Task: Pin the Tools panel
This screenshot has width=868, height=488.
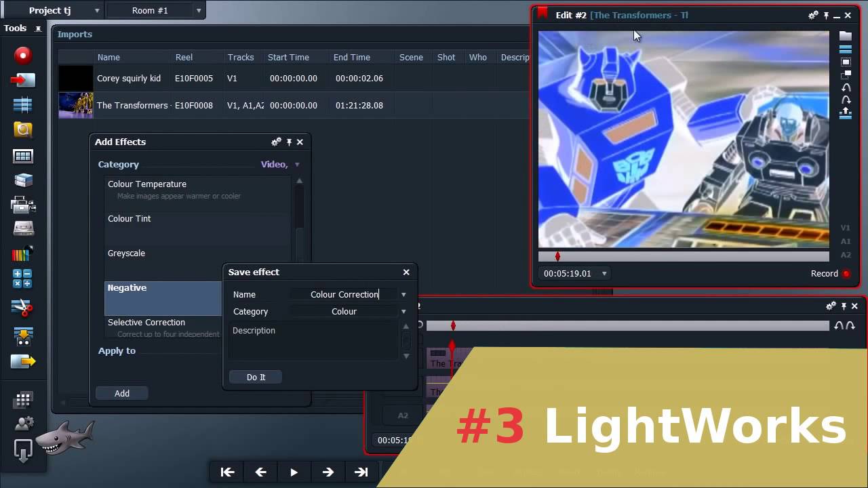Action: [38, 28]
